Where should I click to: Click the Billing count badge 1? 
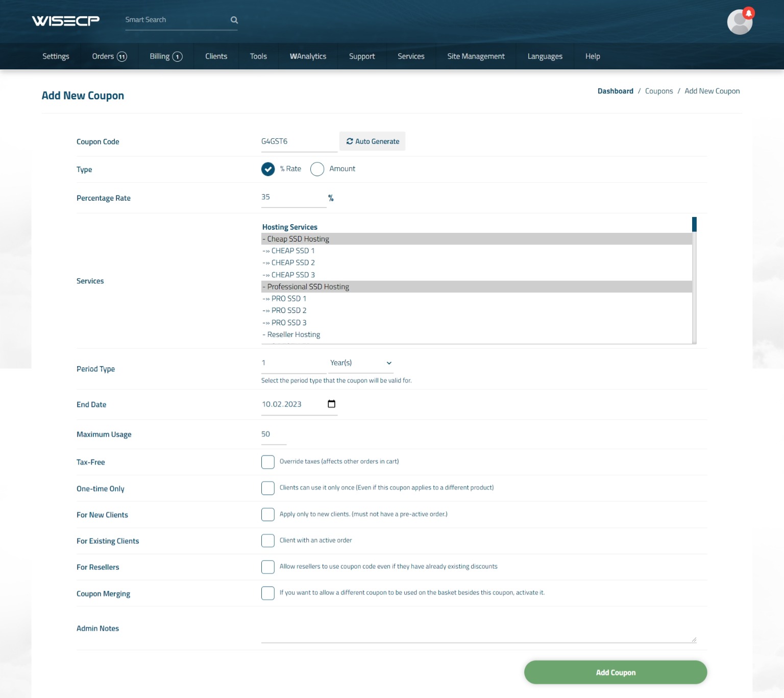(178, 57)
